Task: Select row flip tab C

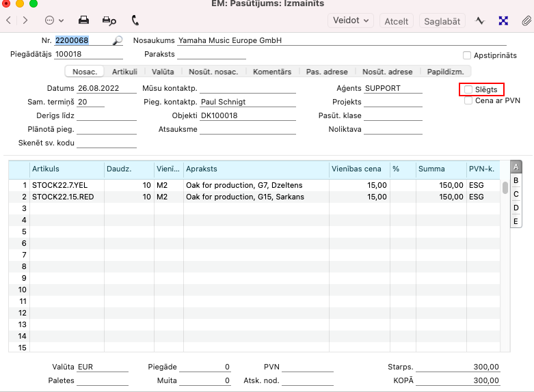Action: (516, 194)
